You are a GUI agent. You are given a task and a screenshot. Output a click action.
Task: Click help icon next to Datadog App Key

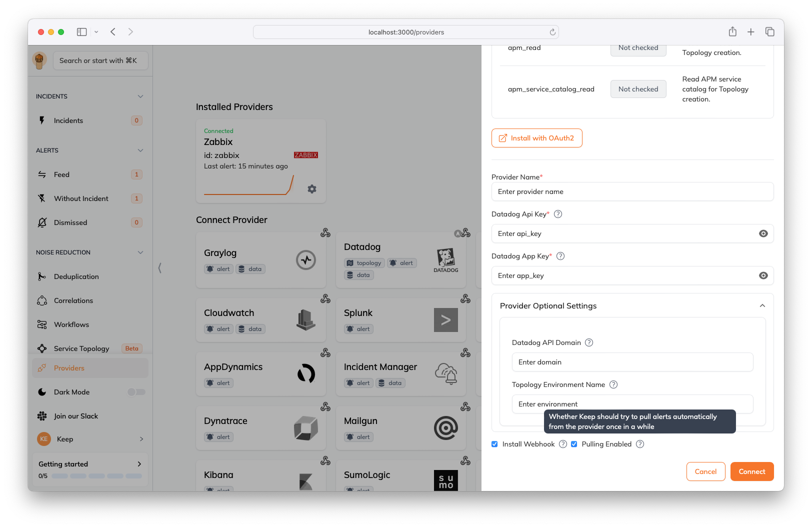(560, 256)
